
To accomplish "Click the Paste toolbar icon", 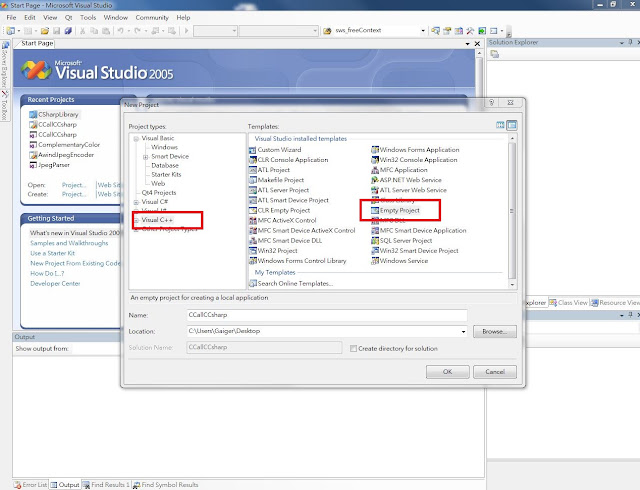I will 106,31.
